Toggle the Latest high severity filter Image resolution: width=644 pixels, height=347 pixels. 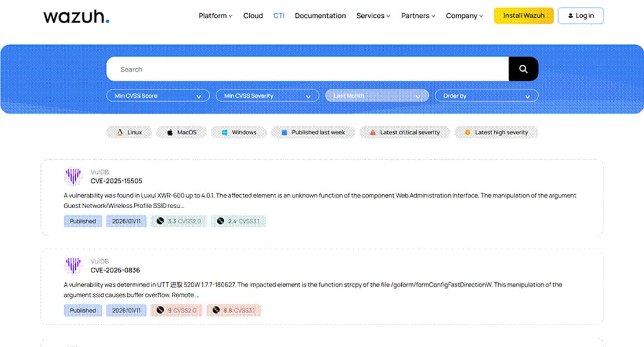[496, 132]
